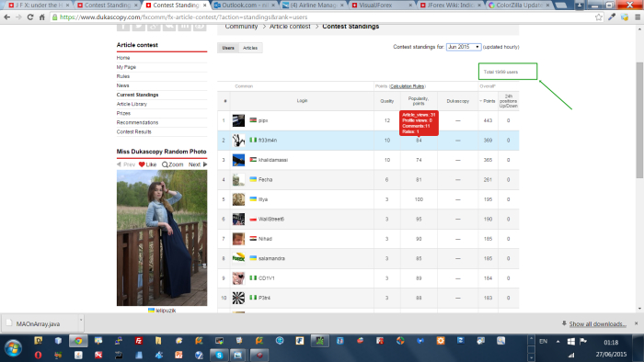The height and width of the screenshot is (362, 644).
Task: Like the Miss Dukascopy photo heart icon
Action: [x=142, y=164]
